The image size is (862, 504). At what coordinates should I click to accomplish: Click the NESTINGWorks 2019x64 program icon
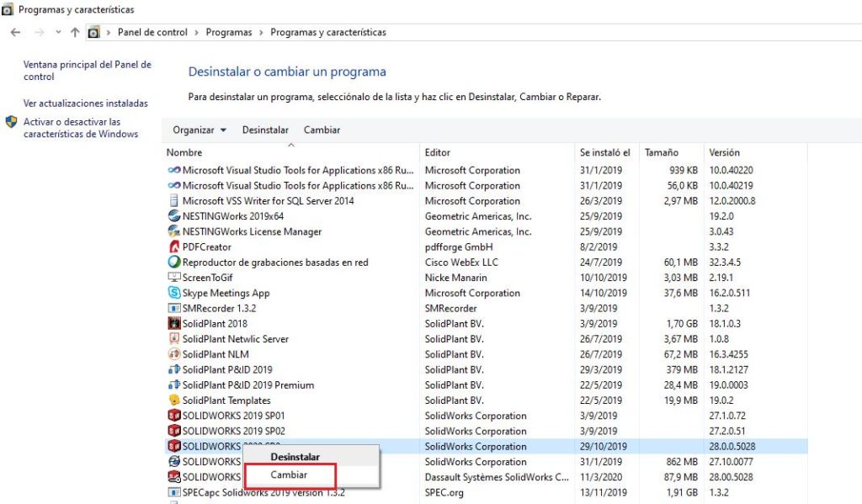point(174,216)
